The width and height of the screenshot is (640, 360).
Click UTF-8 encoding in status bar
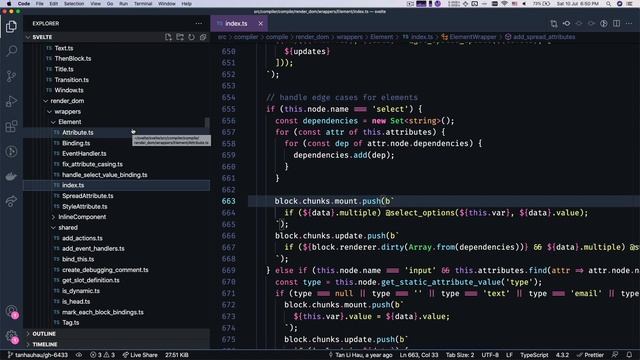pyautogui.click(x=490, y=355)
